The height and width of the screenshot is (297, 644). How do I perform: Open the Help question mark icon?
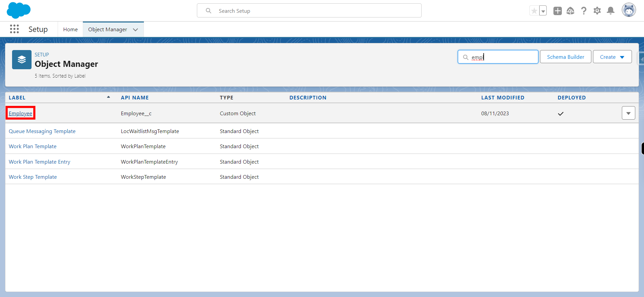(584, 11)
